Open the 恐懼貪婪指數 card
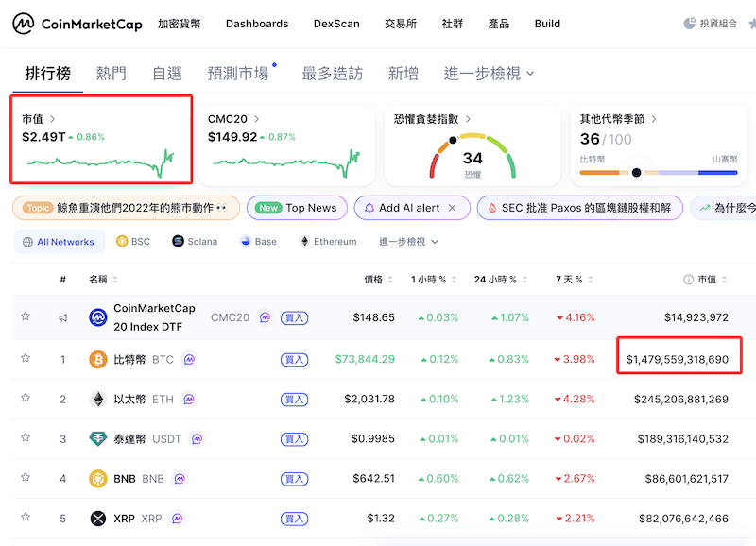756x546 pixels. [472, 145]
